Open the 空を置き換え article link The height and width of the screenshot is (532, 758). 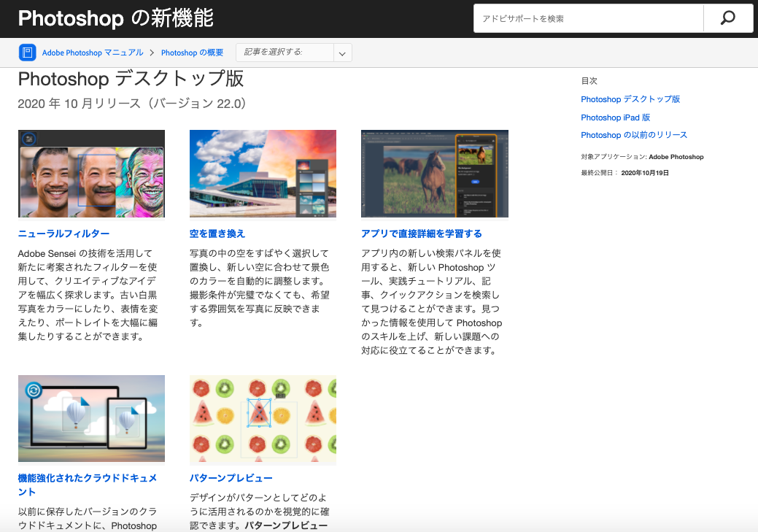(217, 234)
